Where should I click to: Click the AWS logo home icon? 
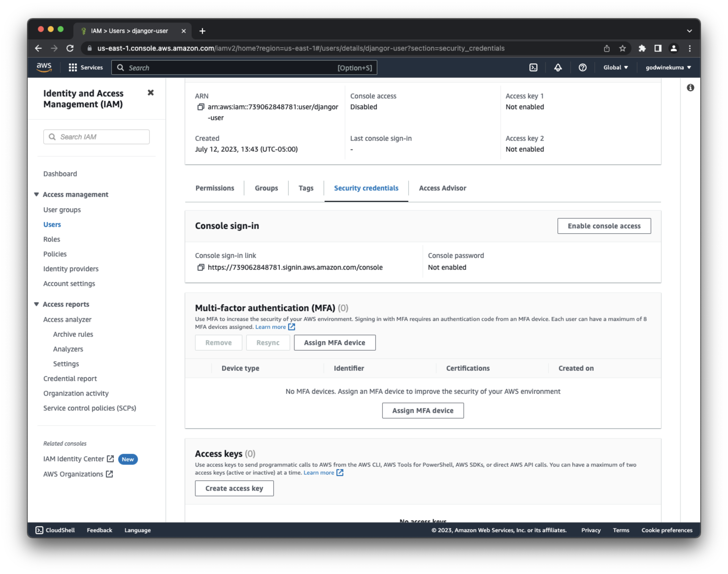(44, 67)
